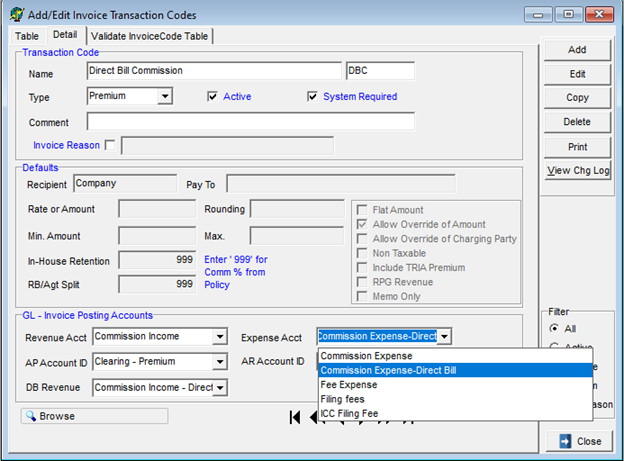Image resolution: width=624 pixels, height=461 pixels.
Task: Click the Copy button
Action: (x=577, y=98)
